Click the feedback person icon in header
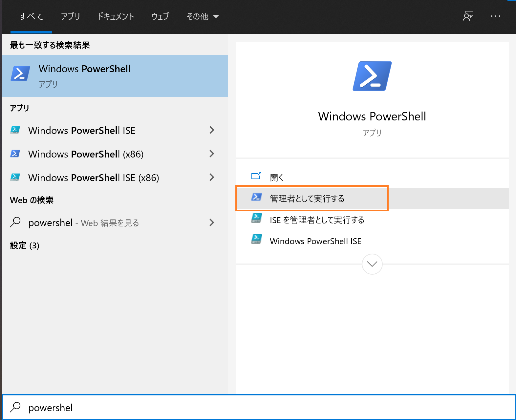This screenshot has width=516, height=420. [x=468, y=16]
